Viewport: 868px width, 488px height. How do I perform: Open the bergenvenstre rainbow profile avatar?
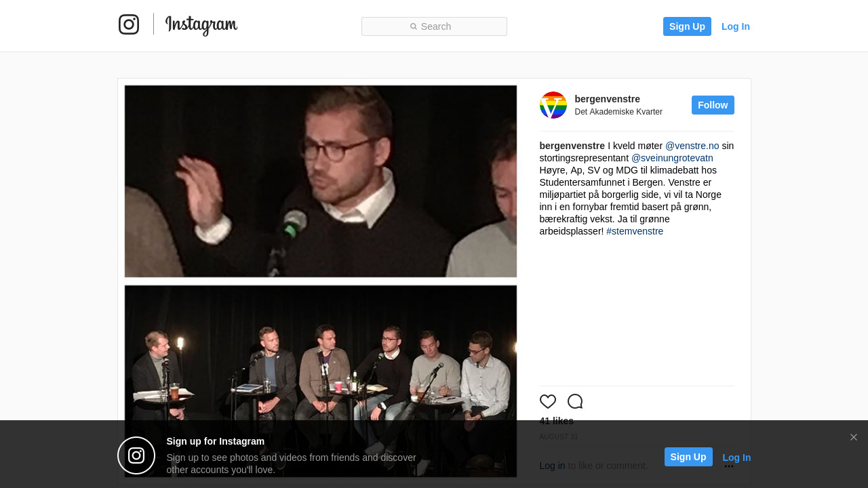(x=553, y=105)
